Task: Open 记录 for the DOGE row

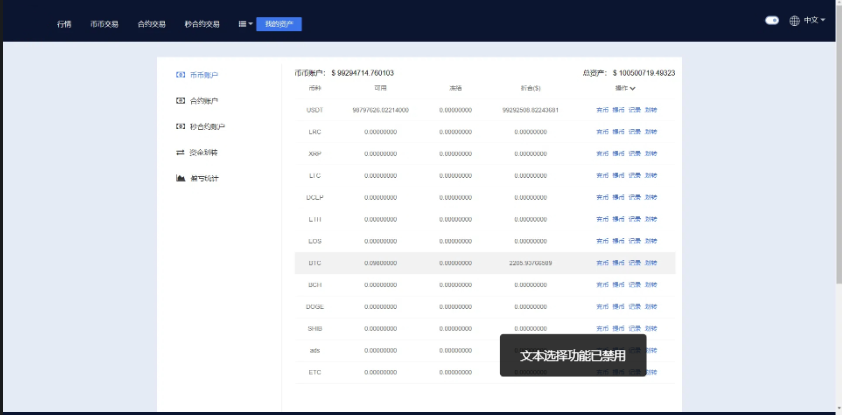Action: tap(635, 307)
